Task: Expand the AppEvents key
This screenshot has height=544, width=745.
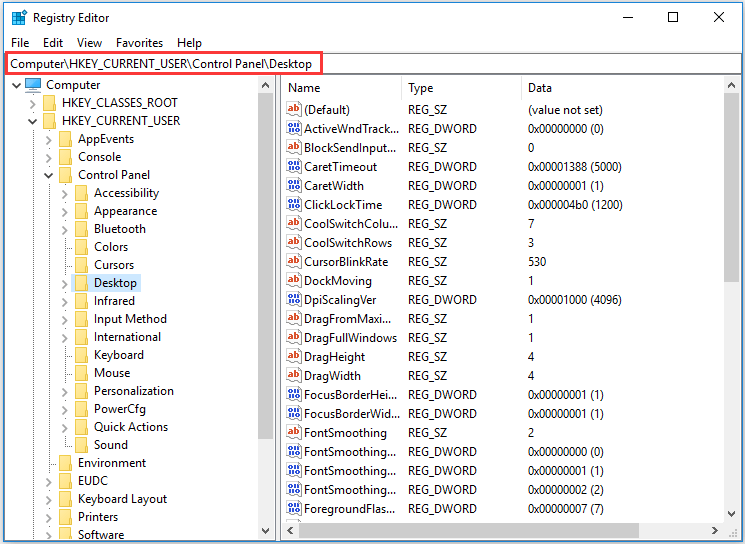Action: click(x=48, y=140)
